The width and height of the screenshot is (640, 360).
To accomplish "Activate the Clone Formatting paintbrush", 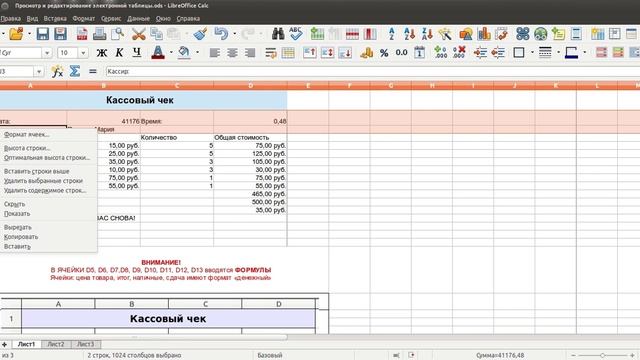I will (x=200, y=33).
